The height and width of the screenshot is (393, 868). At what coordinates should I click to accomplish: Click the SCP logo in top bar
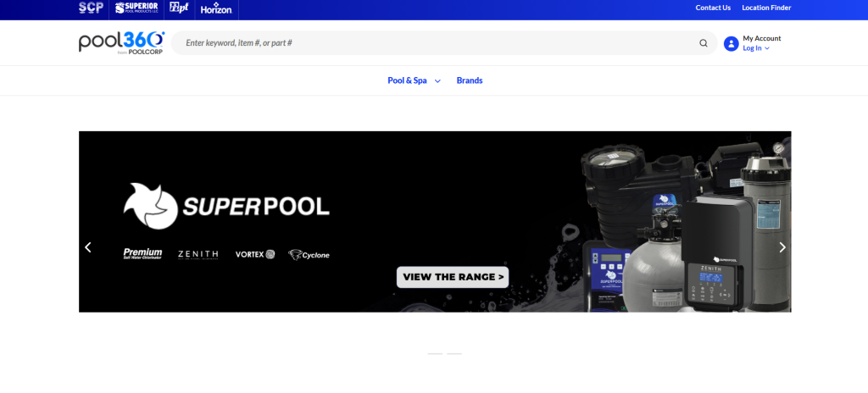tap(91, 8)
